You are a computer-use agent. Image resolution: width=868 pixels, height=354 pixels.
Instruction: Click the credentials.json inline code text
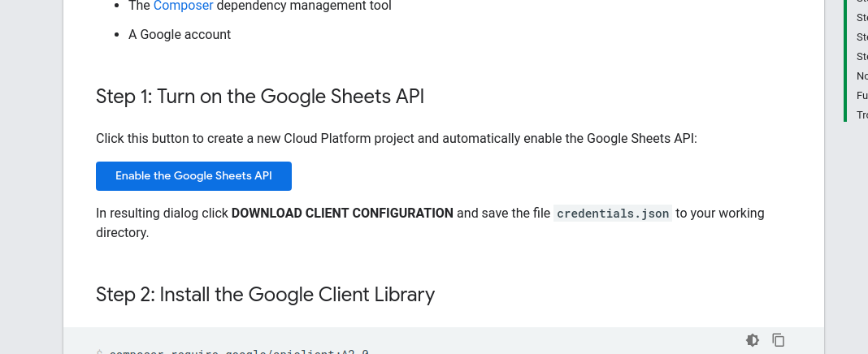click(x=613, y=214)
